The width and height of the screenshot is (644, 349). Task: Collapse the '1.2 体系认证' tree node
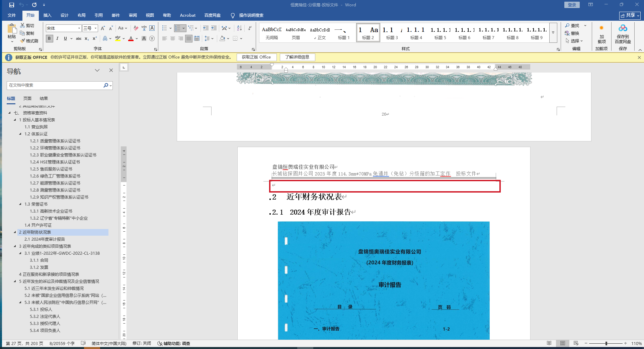pyautogui.click(x=20, y=134)
